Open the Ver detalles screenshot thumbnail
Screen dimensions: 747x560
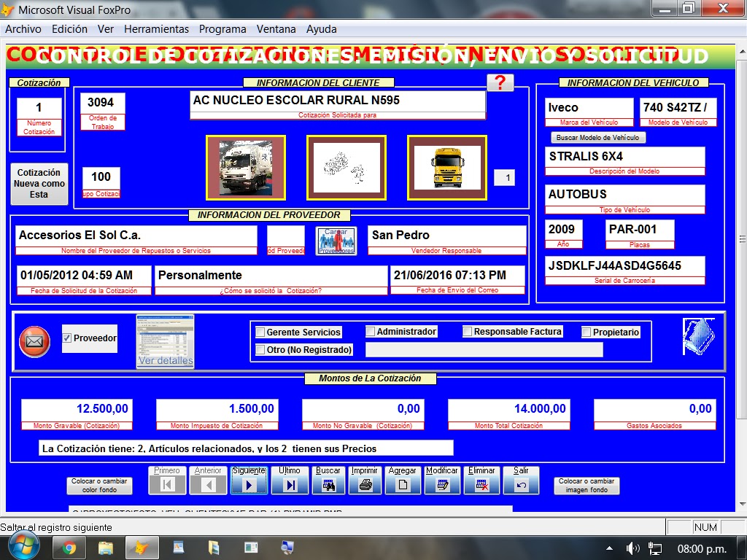click(x=165, y=341)
